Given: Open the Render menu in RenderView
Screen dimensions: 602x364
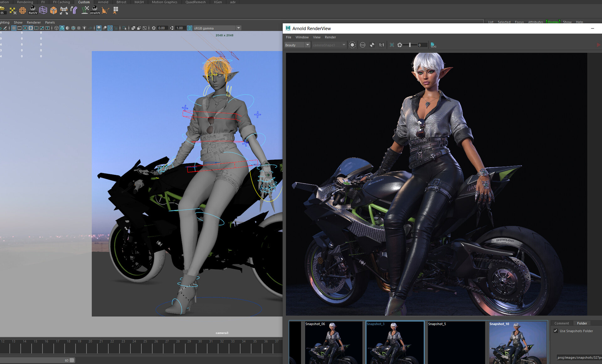Looking at the screenshot, I should (330, 37).
